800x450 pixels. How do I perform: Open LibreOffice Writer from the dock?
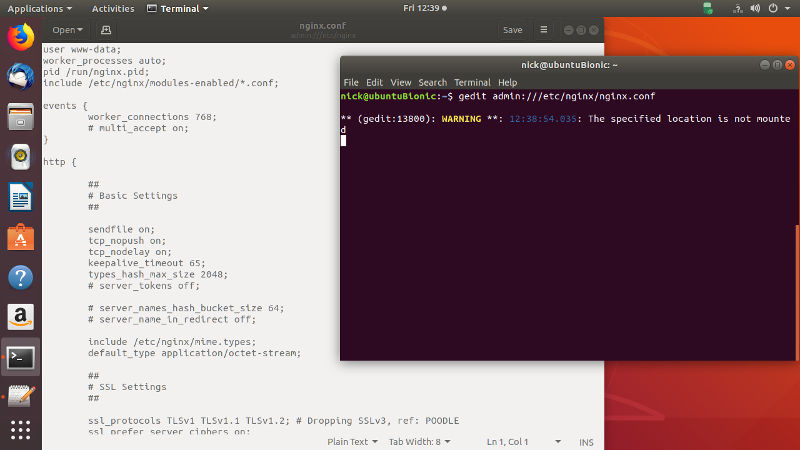[20, 197]
